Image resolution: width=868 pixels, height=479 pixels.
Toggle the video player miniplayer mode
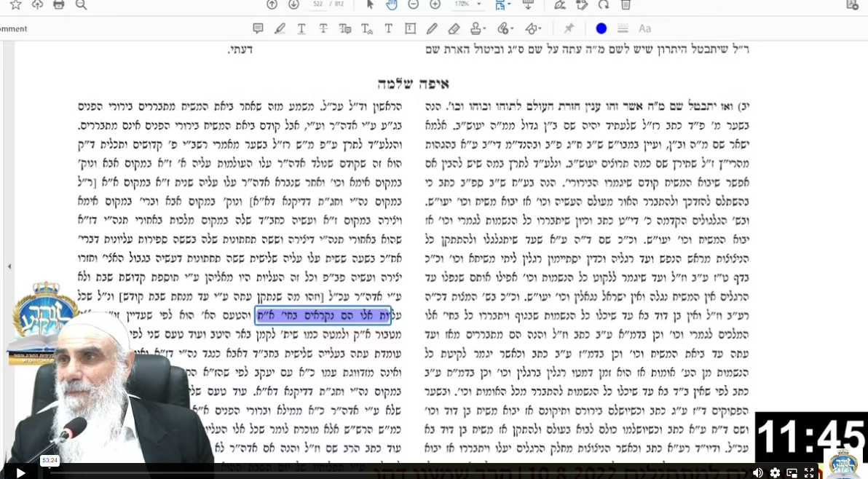tap(792, 472)
